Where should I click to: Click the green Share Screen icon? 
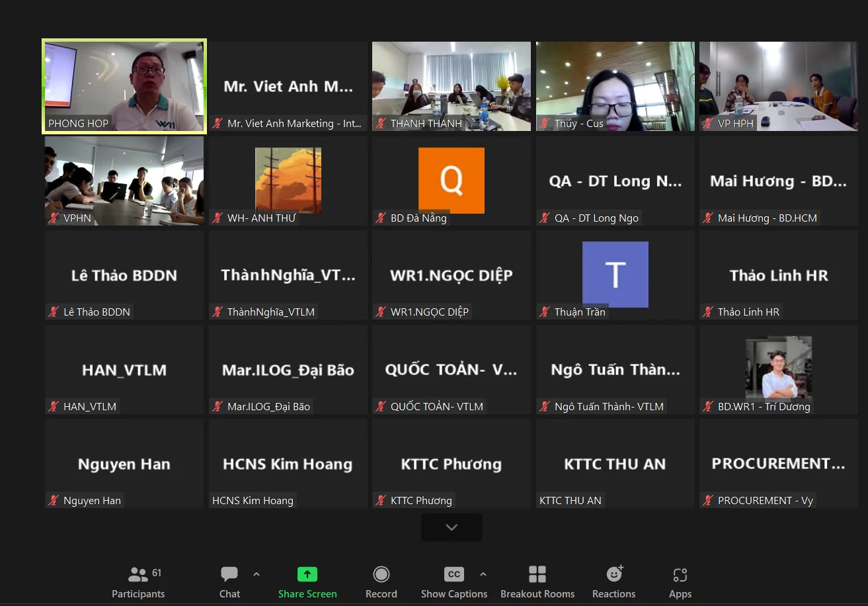tap(307, 574)
